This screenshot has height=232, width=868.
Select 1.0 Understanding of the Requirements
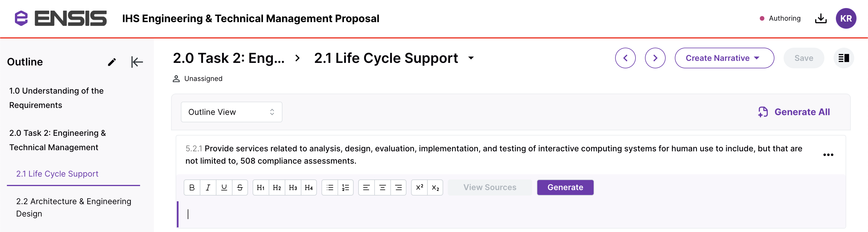click(56, 98)
